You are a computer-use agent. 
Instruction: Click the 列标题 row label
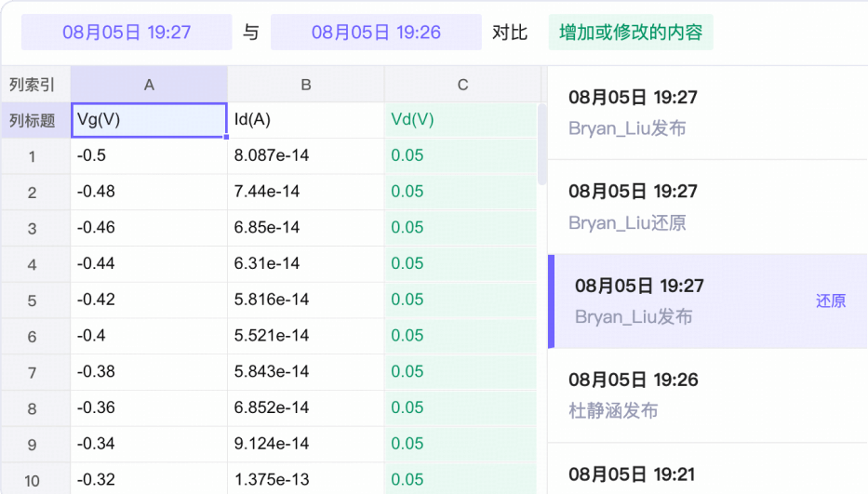pos(35,120)
